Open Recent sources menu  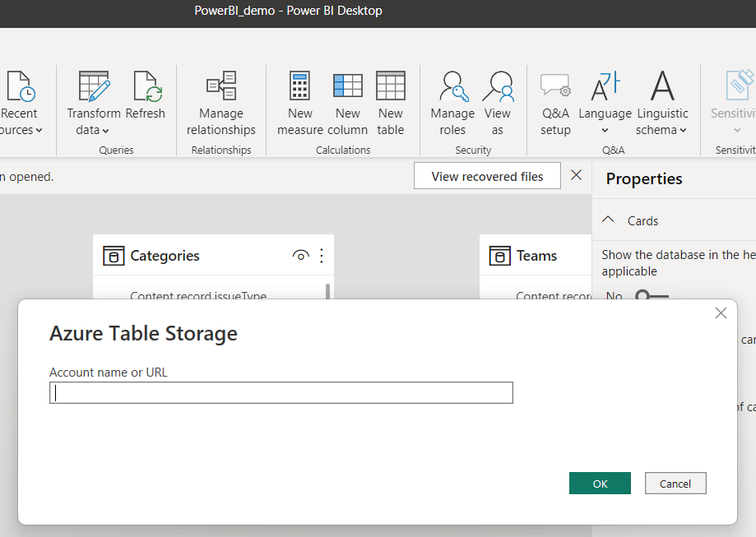tap(19, 103)
